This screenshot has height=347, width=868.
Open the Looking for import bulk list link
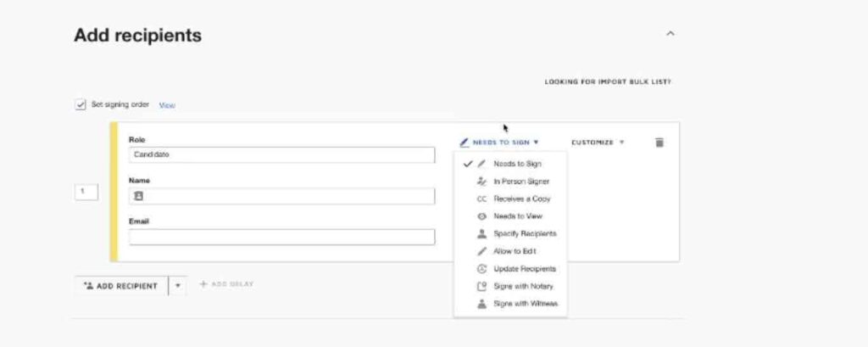pyautogui.click(x=607, y=82)
